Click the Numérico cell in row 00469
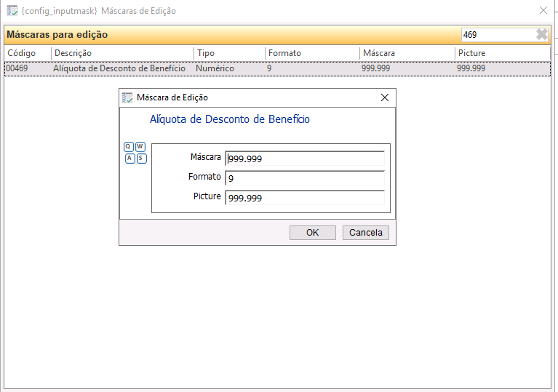This screenshot has height=392, width=558. (x=215, y=68)
